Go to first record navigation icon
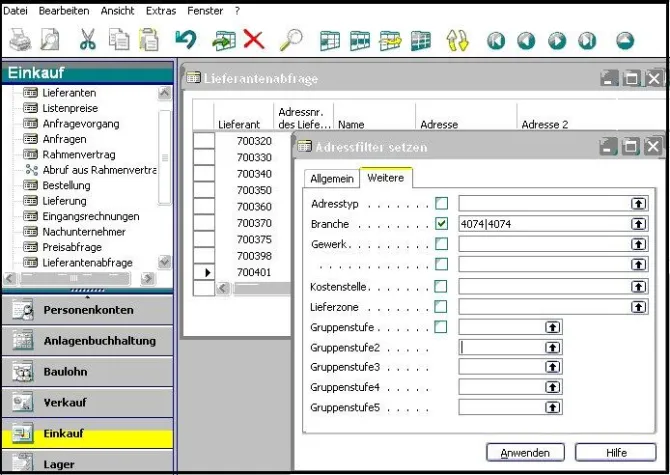Screen dimensions: 670x475 pyautogui.click(x=495, y=41)
